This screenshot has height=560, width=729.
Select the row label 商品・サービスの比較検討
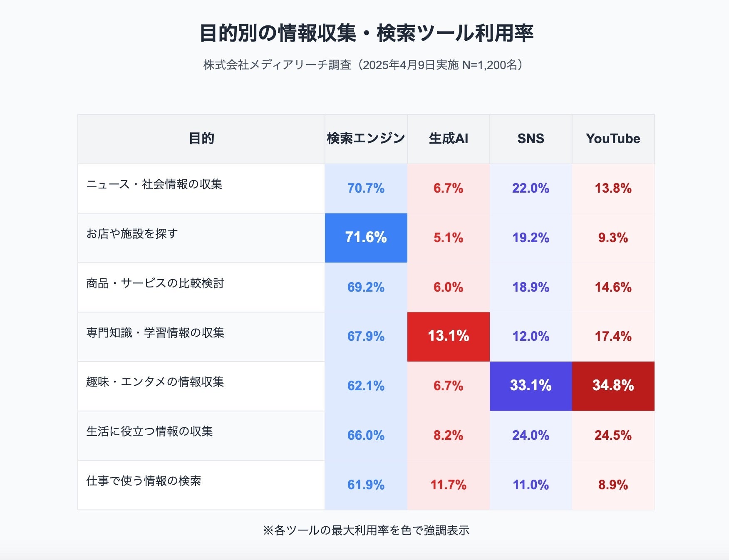pyautogui.click(x=155, y=283)
